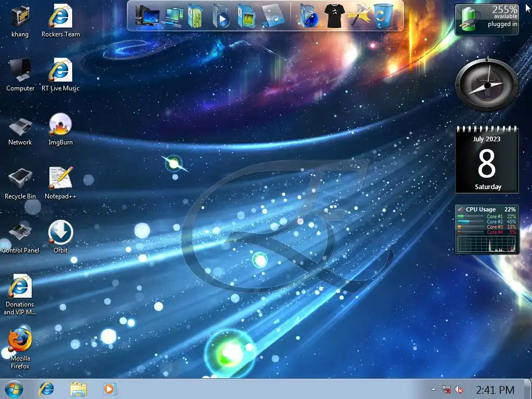The width and height of the screenshot is (532, 399).
Task: Launch the RT Live Music shortcut
Action: click(x=60, y=75)
